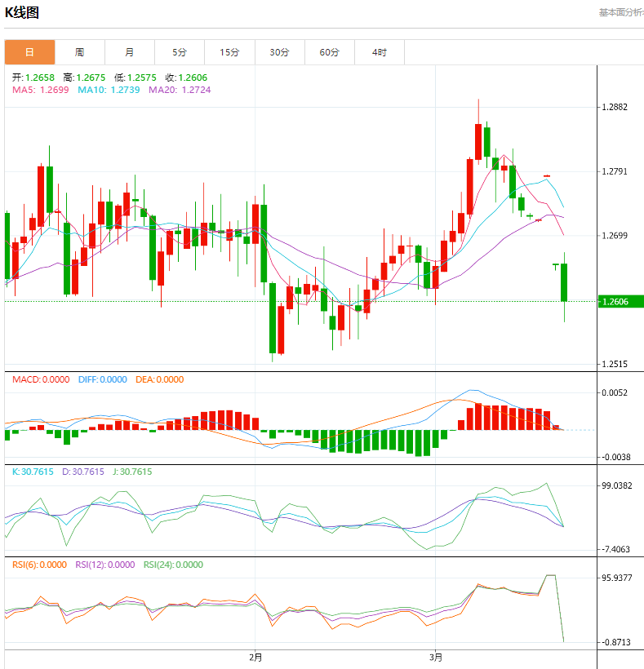
Task: Switch to the 4时 chart tab
Action: 379,52
